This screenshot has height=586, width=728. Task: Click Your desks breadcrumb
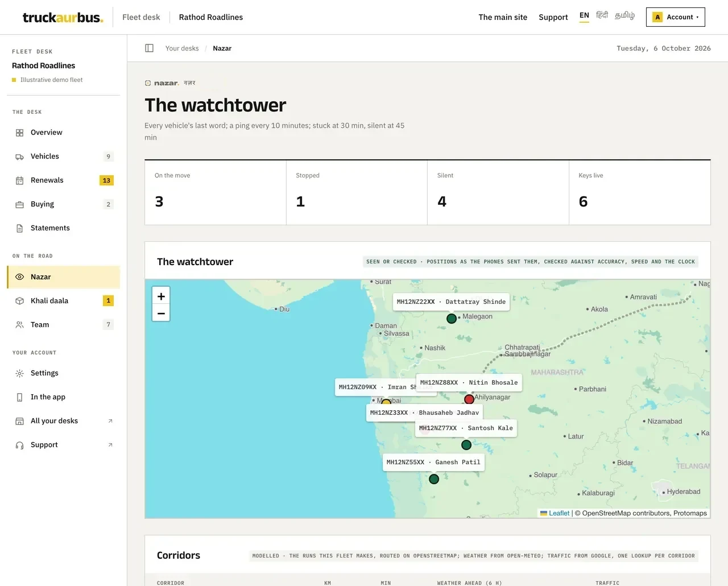click(182, 48)
